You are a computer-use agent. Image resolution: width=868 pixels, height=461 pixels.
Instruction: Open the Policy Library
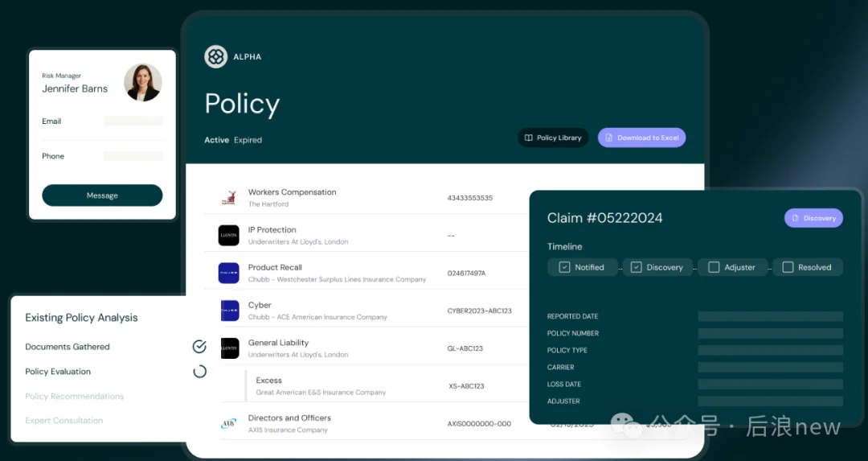(553, 138)
